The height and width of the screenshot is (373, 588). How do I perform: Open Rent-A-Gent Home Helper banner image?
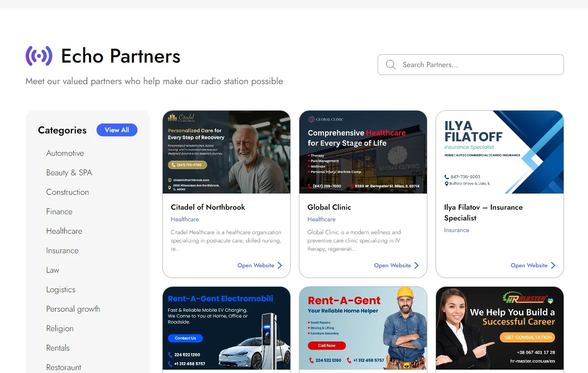point(363,328)
